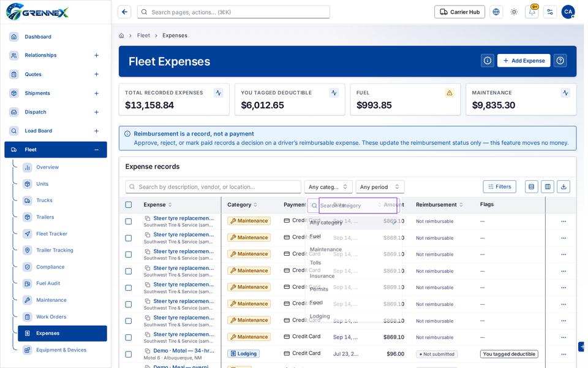Click the Add Expense button
588x368 pixels.
tap(524, 61)
